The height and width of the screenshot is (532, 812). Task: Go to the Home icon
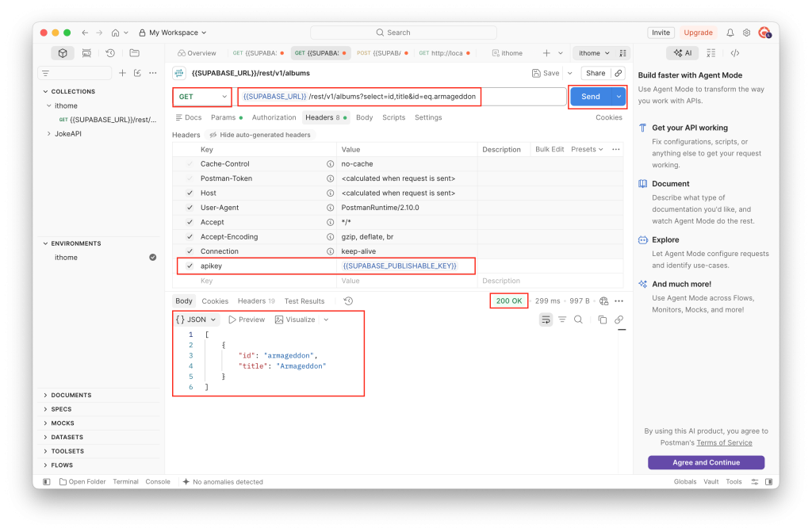[115, 33]
